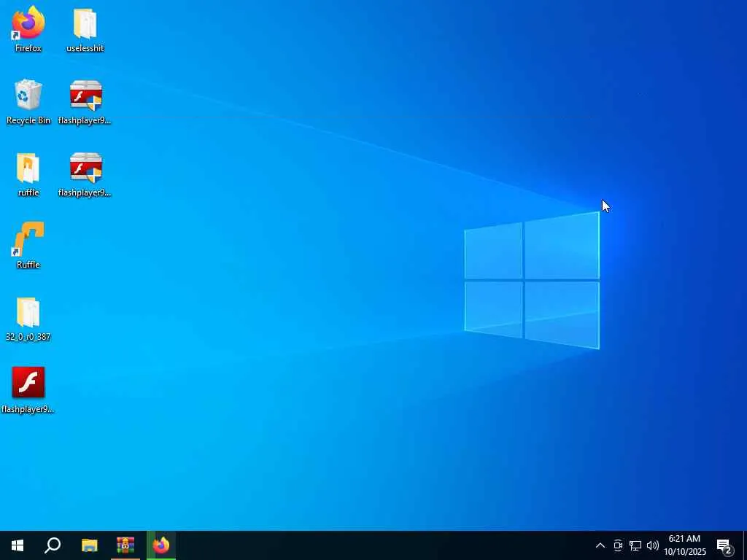Select the flashplayer9 installer beside the ruffle folder
Image resolution: width=747 pixels, height=560 pixels.
(85, 174)
